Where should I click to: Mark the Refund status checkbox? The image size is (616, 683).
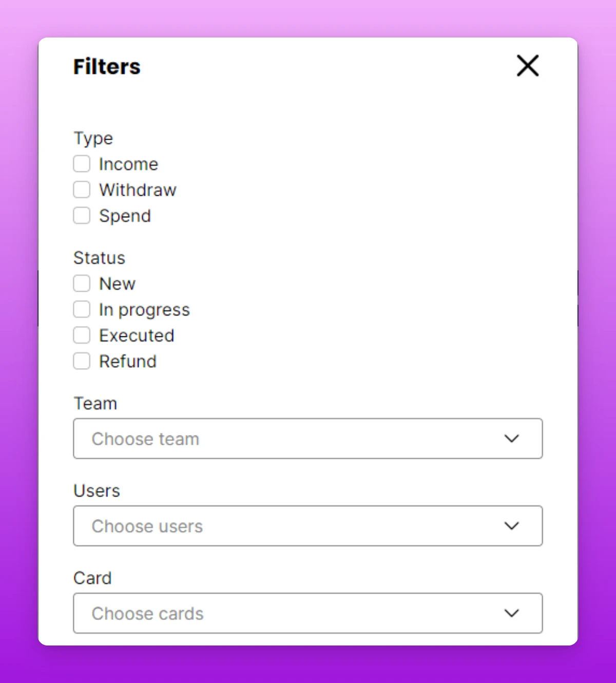pos(82,361)
